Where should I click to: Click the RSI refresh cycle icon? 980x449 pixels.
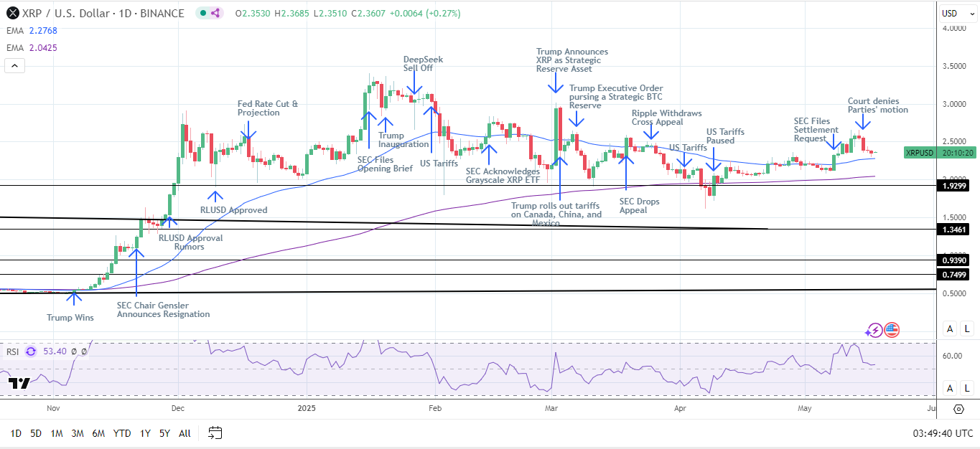coord(31,351)
